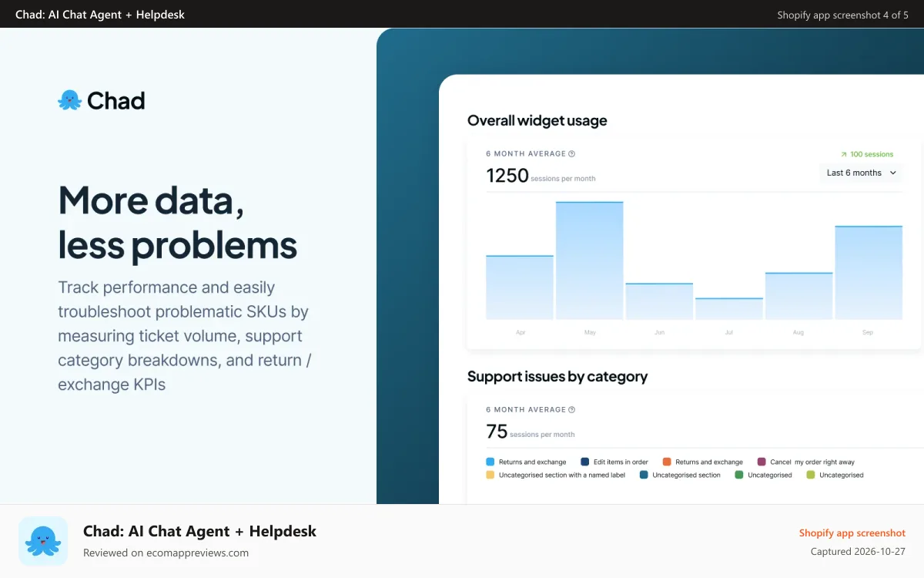Click the 'Apr' axis label

click(521, 332)
